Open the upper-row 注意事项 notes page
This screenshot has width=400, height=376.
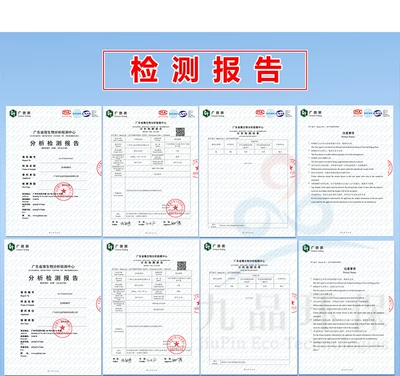345,171
